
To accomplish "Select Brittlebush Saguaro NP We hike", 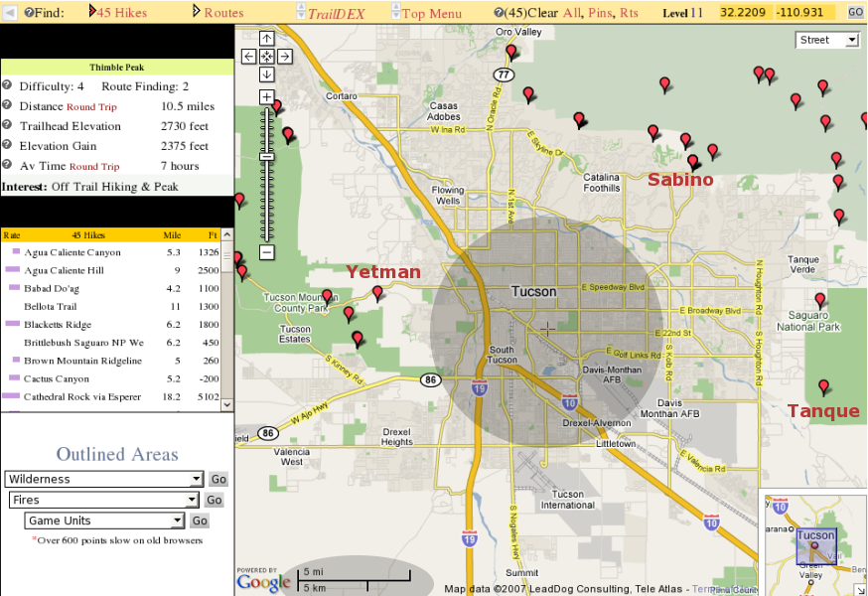I will 110,343.
